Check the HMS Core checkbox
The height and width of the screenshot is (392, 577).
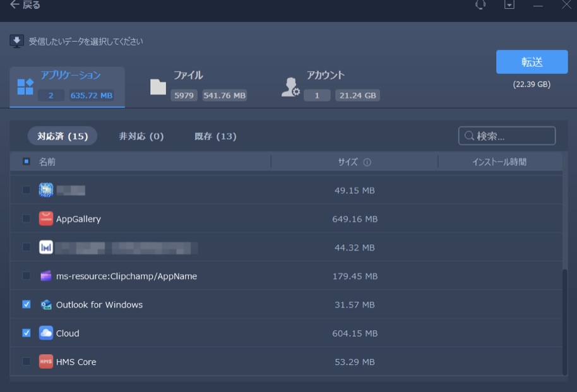(26, 362)
